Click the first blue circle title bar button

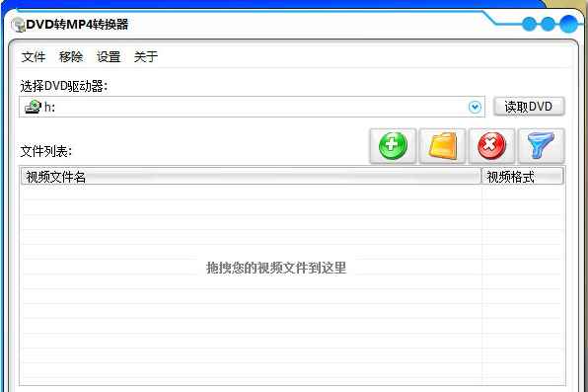coord(530,24)
